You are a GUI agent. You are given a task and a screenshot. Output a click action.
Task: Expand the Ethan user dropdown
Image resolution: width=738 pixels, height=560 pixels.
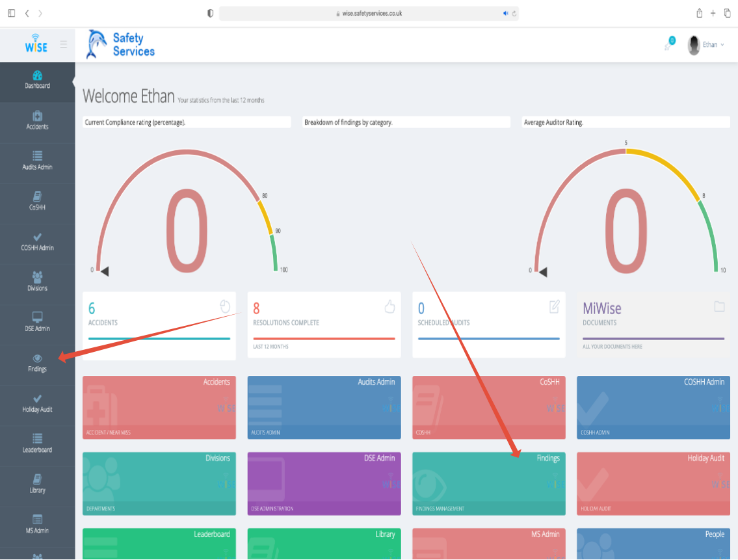(713, 45)
